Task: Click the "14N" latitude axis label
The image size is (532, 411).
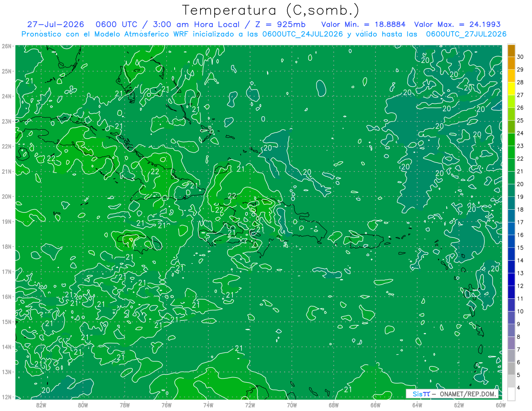Action: point(6,347)
